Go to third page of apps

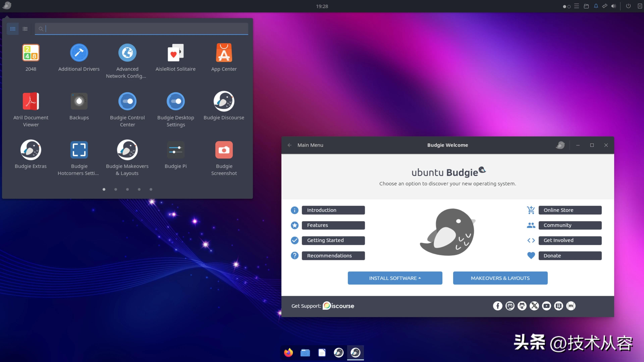(127, 189)
